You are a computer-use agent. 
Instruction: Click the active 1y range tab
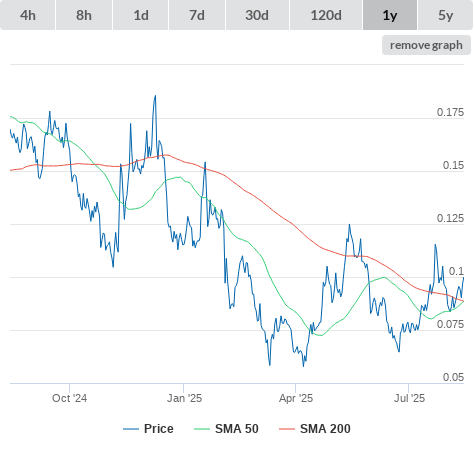(390, 15)
